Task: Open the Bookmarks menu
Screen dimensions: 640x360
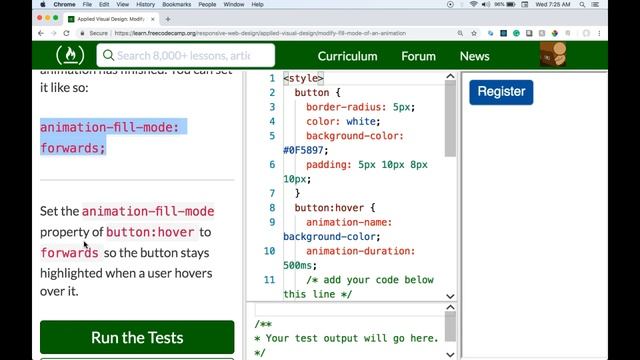Action: (176, 4)
